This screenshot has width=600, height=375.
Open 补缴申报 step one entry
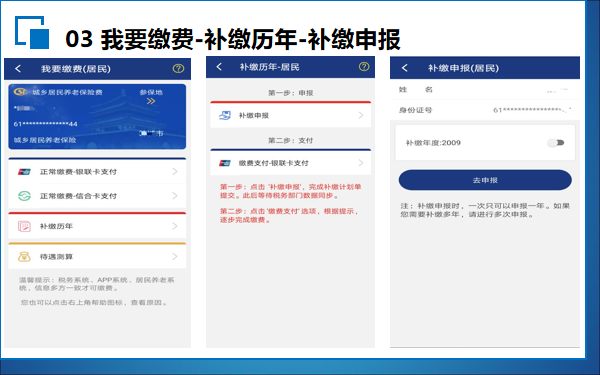coord(290,115)
